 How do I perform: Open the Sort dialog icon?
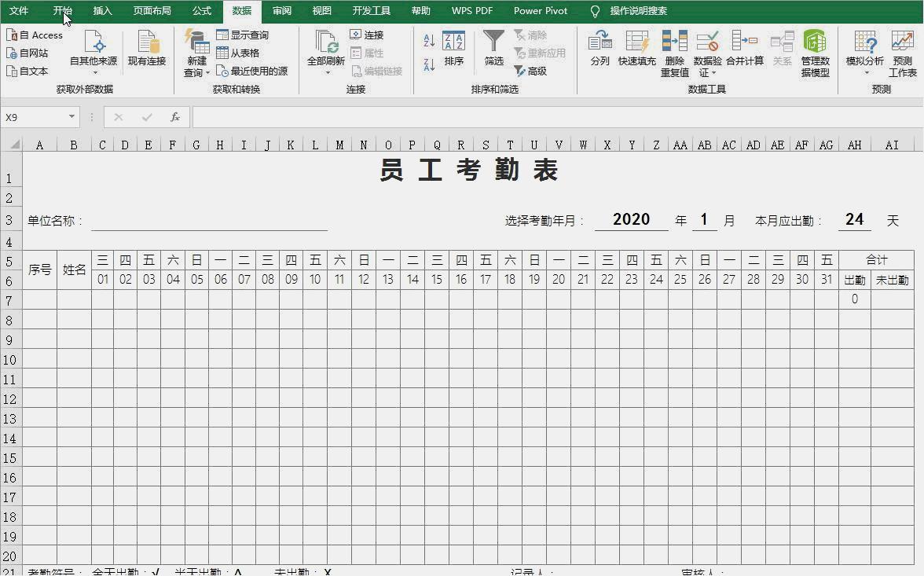454,49
